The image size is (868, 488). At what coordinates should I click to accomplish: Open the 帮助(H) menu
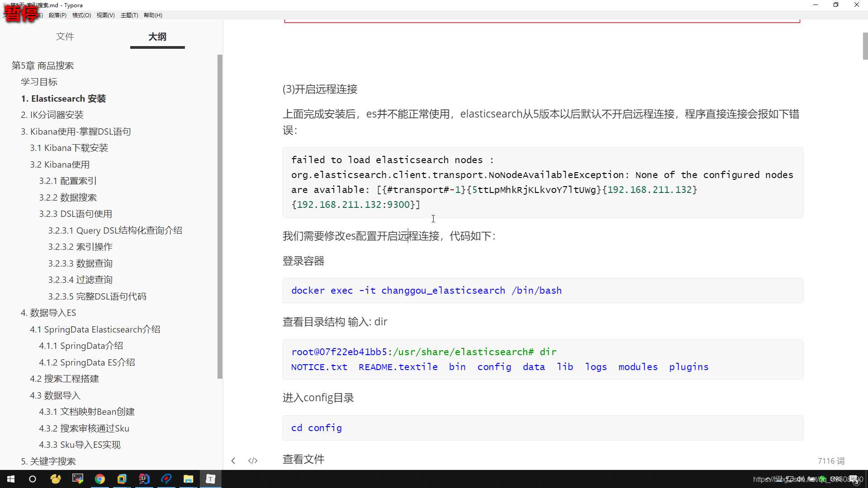pyautogui.click(x=153, y=15)
